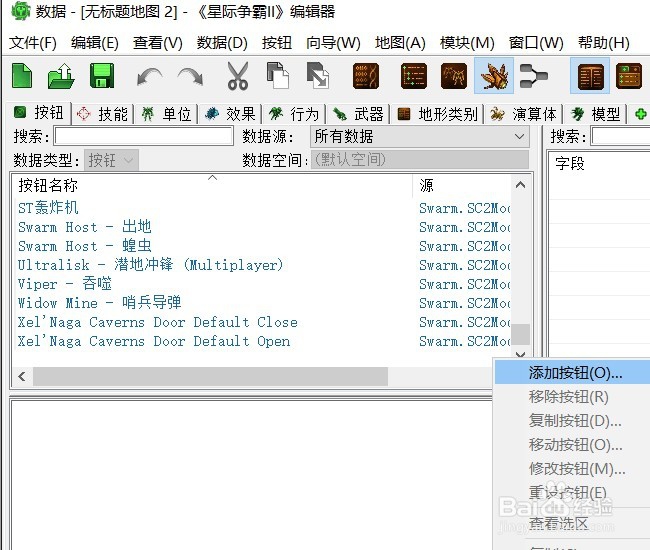
Task: Switch to the 按钮 data tab
Action: (39, 113)
